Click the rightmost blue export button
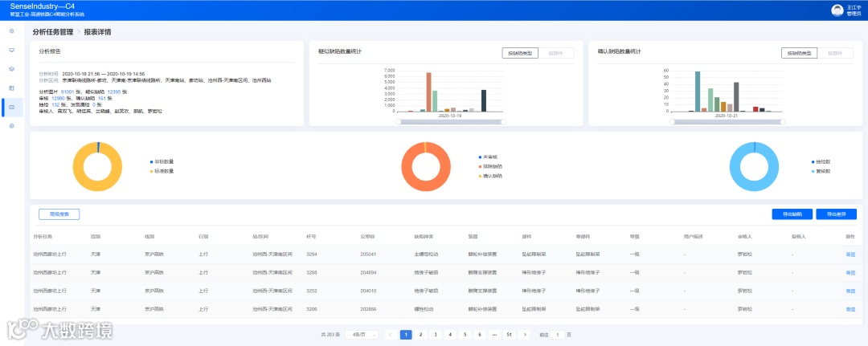This screenshot has width=868, height=346. pos(837,214)
